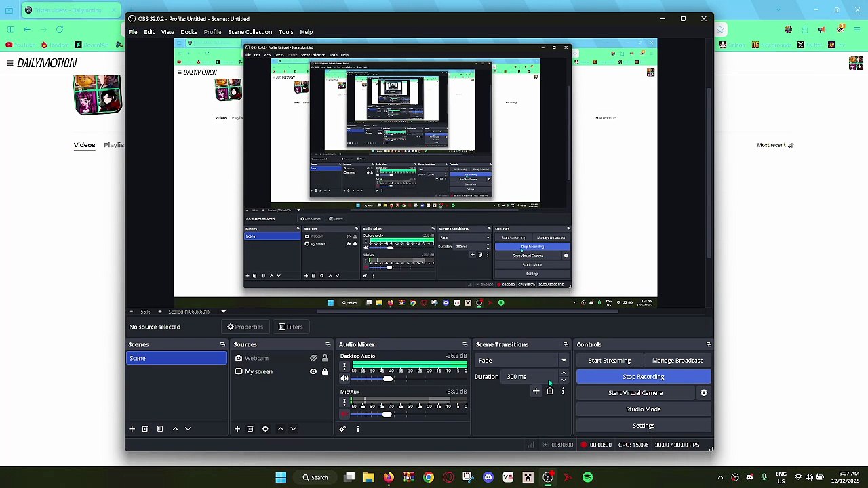Open transition properties three-dot menu
This screenshot has height=488, width=868.
[563, 391]
